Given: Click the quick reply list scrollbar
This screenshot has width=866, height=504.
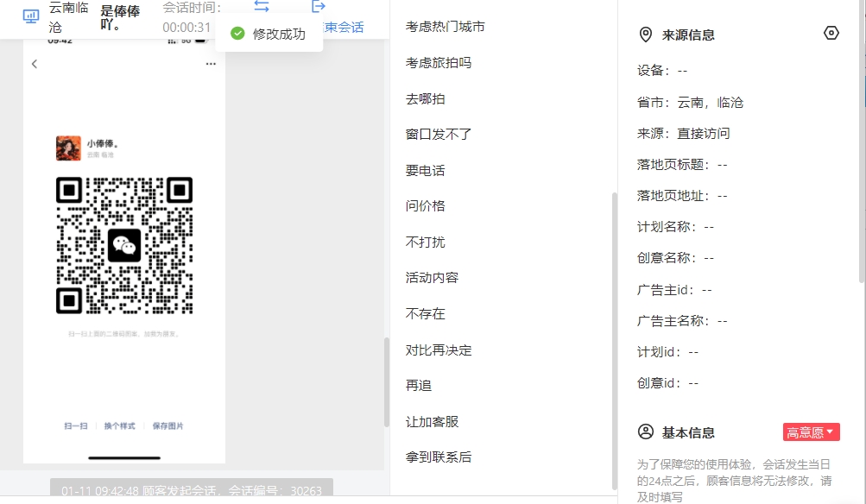Looking at the screenshot, I should tap(614, 341).
